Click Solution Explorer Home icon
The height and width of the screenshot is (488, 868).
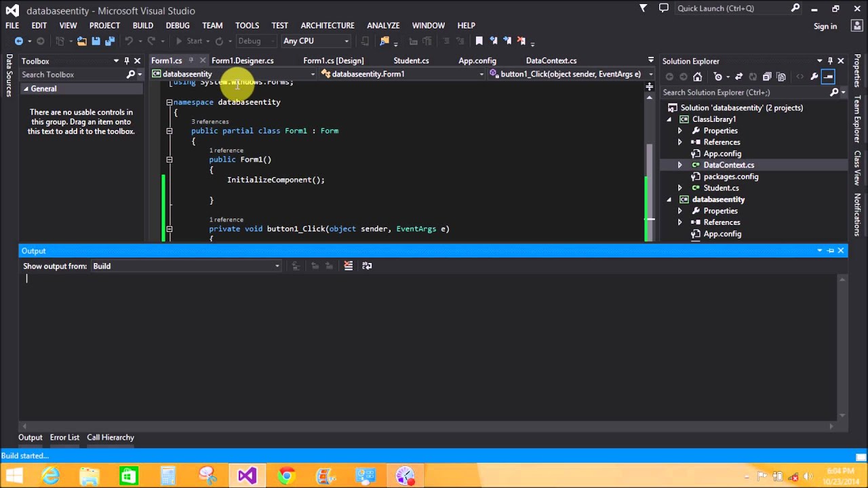pyautogui.click(x=697, y=77)
